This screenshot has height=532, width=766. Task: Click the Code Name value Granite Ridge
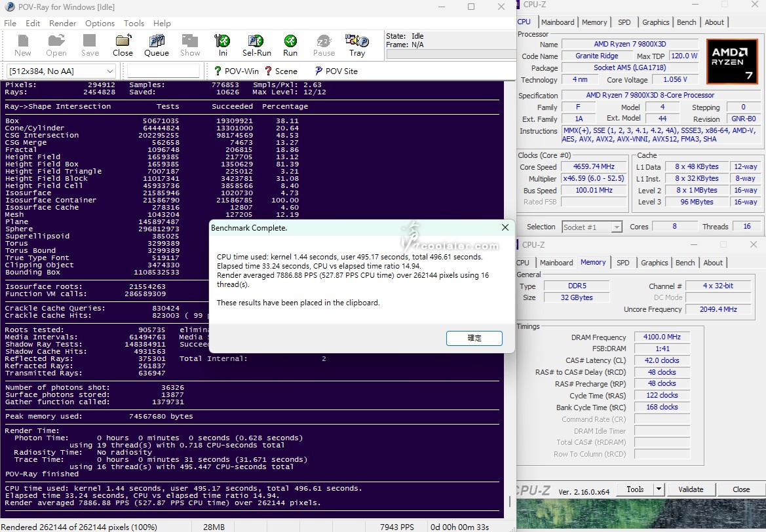pyautogui.click(x=596, y=56)
